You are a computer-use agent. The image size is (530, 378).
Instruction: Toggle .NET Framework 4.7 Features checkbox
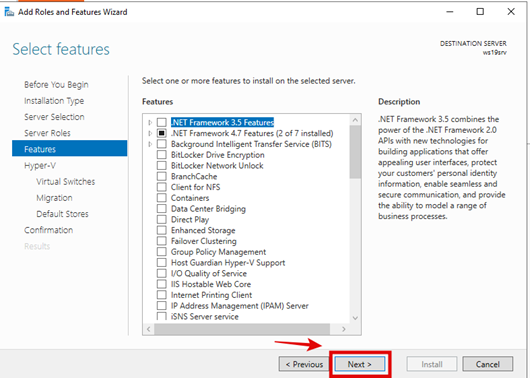162,133
